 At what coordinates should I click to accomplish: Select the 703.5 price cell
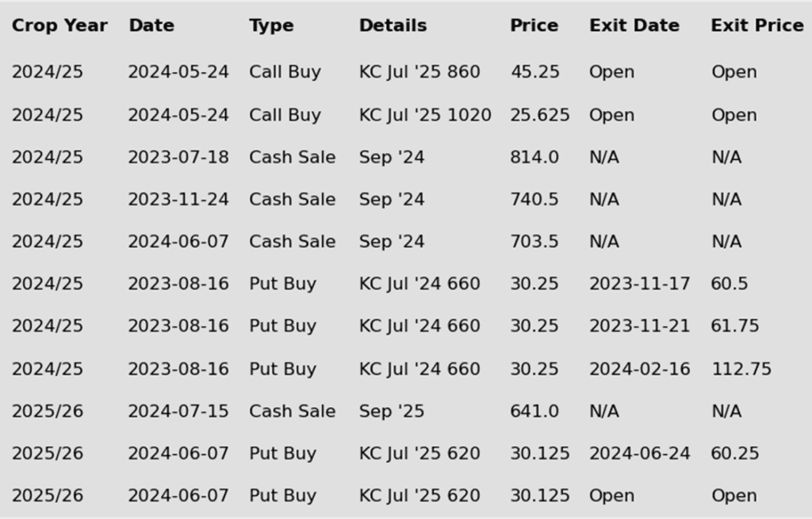pos(534,242)
